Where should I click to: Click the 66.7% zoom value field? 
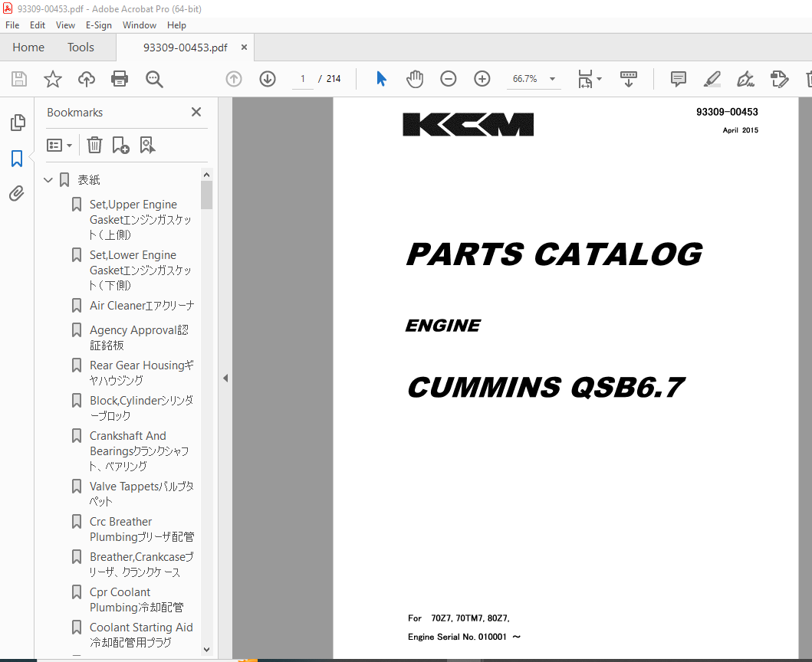pos(524,79)
